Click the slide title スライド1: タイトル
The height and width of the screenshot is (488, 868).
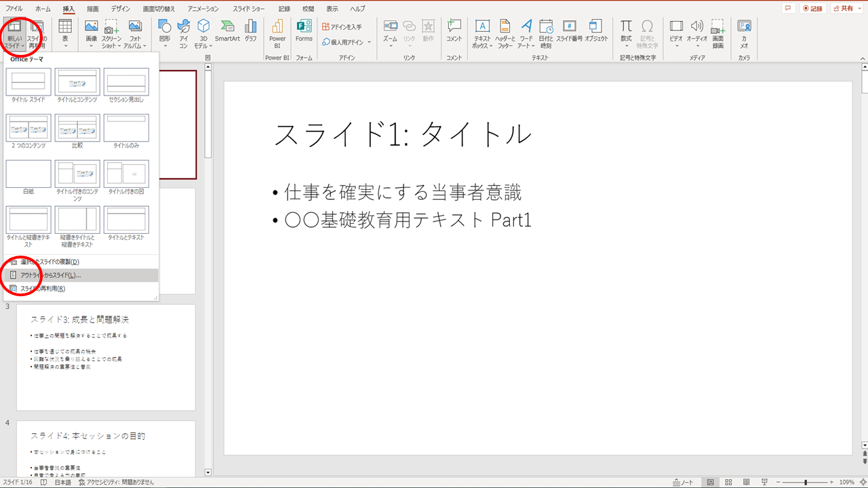(402, 134)
